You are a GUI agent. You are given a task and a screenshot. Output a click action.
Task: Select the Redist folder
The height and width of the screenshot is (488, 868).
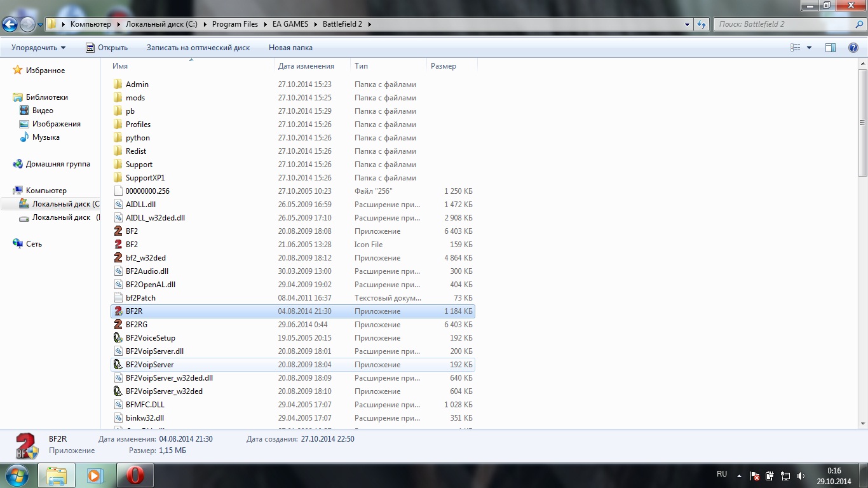(x=136, y=151)
